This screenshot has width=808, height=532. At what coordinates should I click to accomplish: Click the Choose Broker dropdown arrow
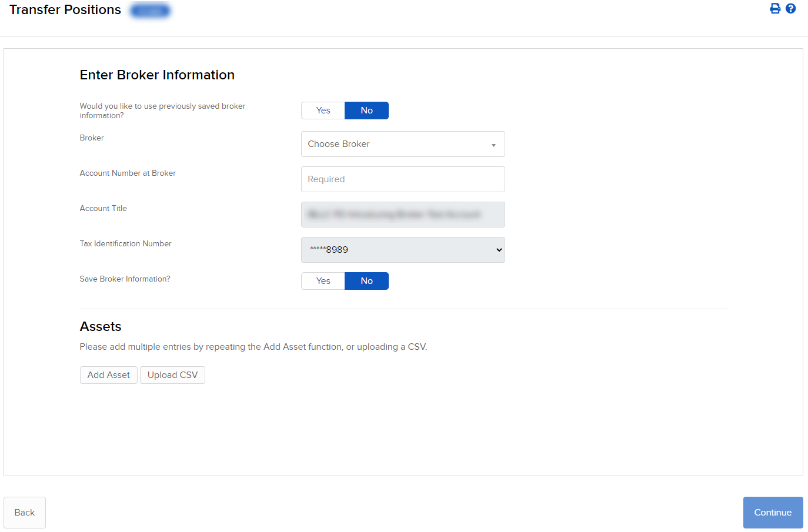coord(493,144)
